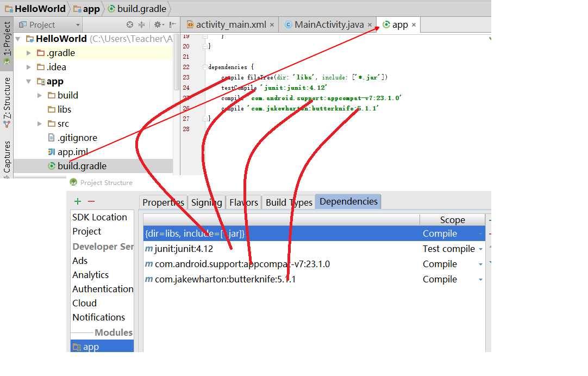Click the scroll-from-source target icon in Project panel
Viewport: 588px width, 376px height.
click(x=130, y=25)
